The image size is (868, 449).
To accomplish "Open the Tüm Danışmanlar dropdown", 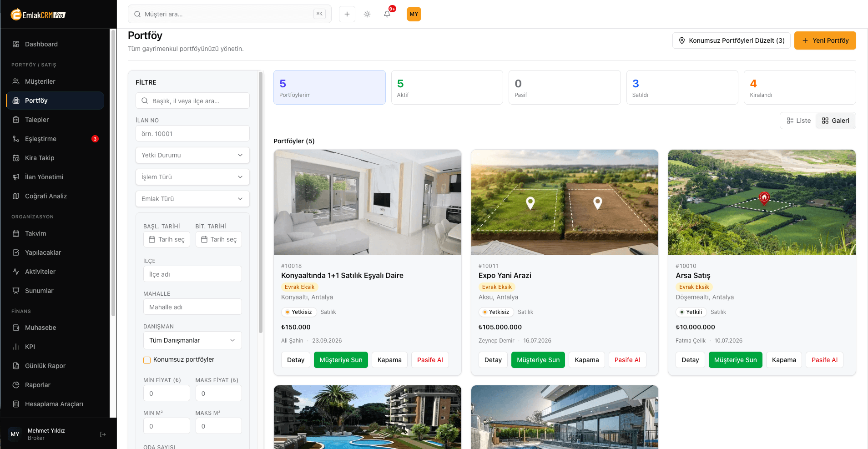I will coord(192,340).
